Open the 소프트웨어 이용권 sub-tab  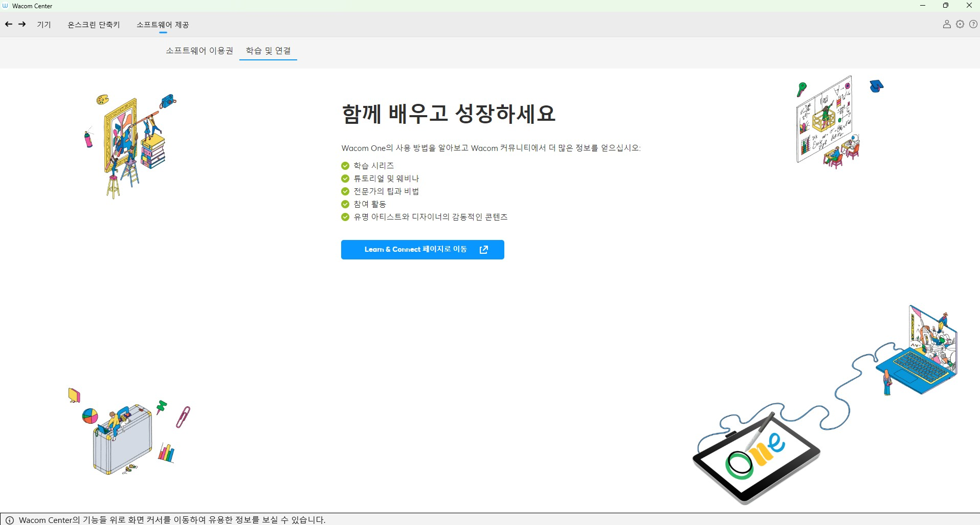click(x=199, y=51)
